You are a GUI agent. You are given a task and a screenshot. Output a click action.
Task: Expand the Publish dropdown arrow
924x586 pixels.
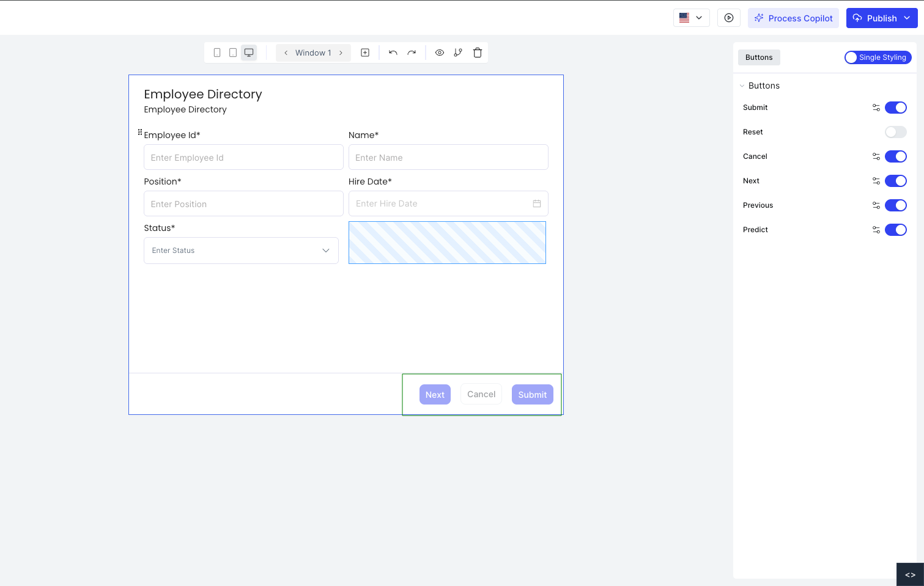[907, 18]
